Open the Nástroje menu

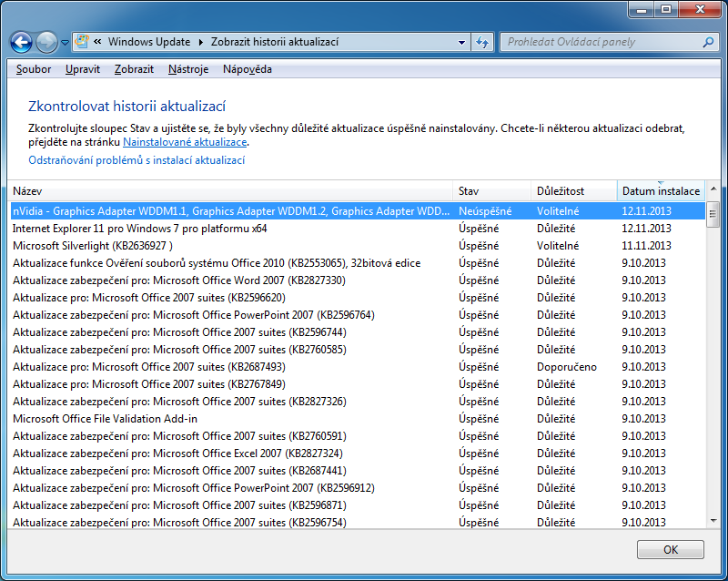click(x=187, y=69)
